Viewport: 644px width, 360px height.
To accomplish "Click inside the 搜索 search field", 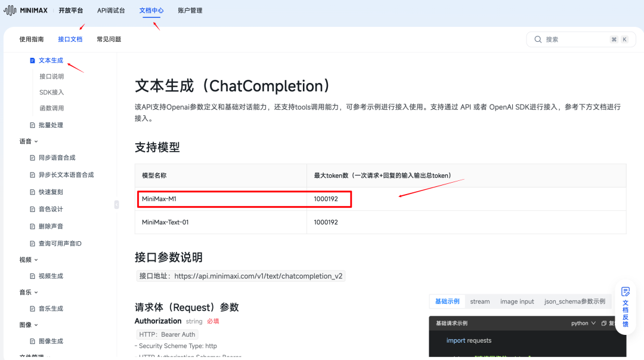I will point(566,39).
